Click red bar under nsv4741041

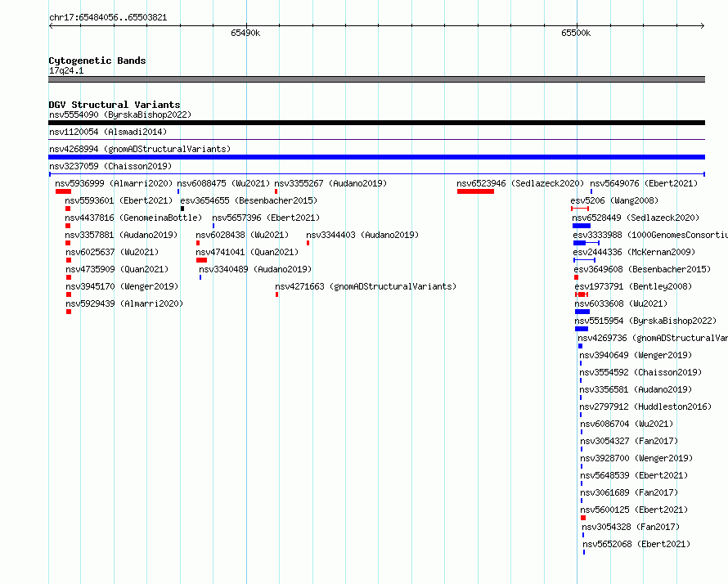pyautogui.click(x=201, y=260)
